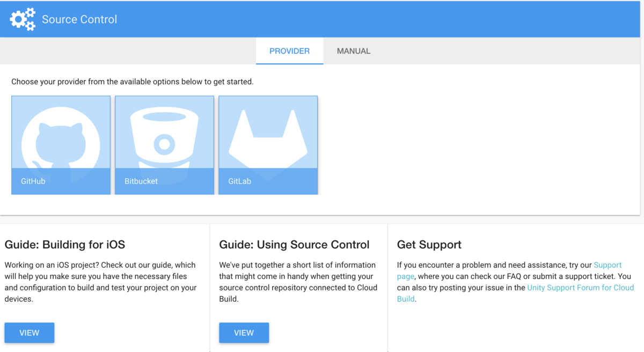The width and height of the screenshot is (644, 352).
Task: Click the 'Get Support' heading
Action: [x=429, y=245]
